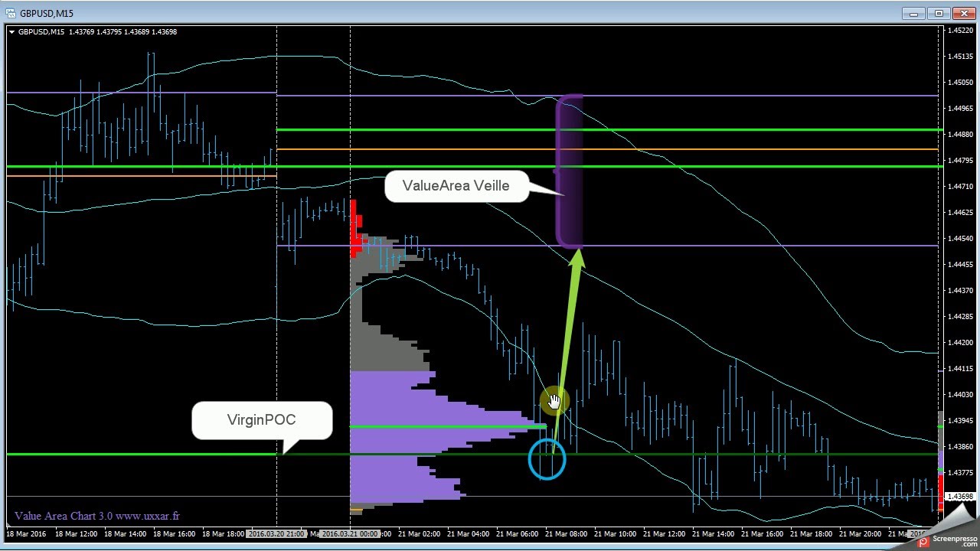Select the 2016.03.20 21:00 date marker

click(x=276, y=533)
